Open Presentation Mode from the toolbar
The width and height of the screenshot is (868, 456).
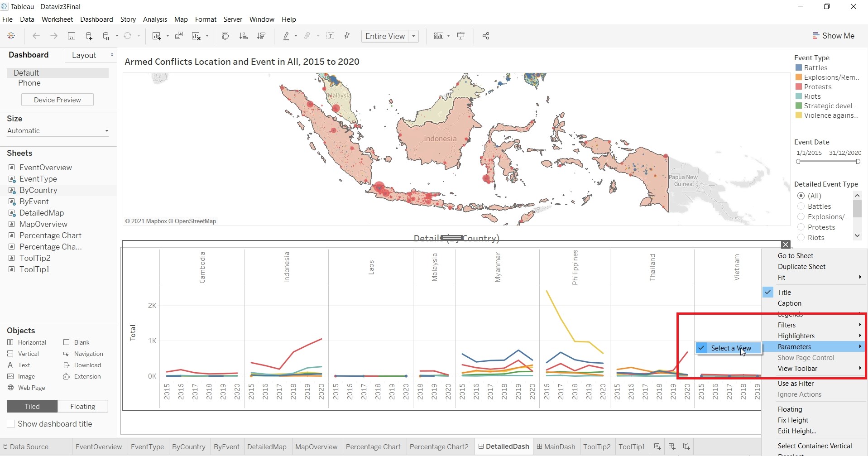click(x=460, y=36)
